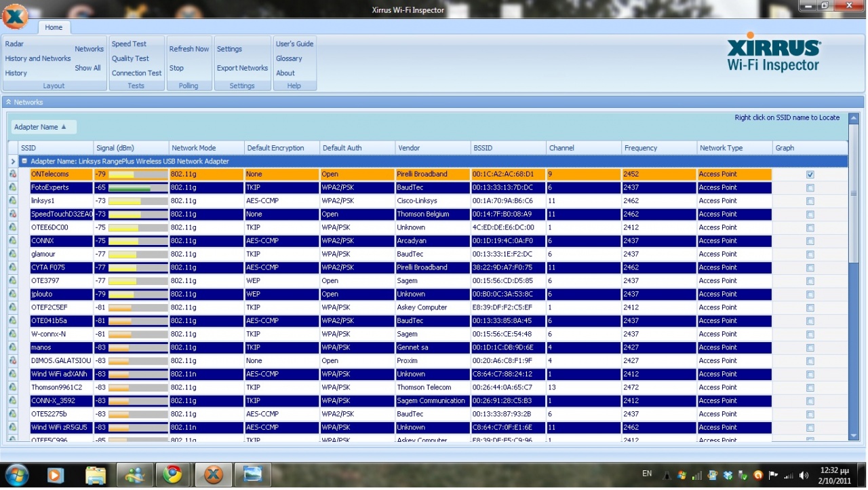Select the History layout option

tap(16, 73)
